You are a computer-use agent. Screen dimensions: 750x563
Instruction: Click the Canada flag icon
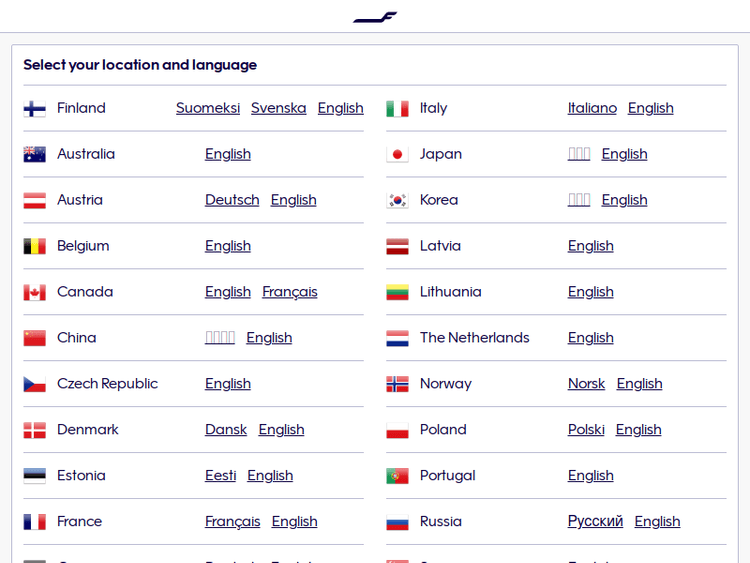(x=34, y=292)
